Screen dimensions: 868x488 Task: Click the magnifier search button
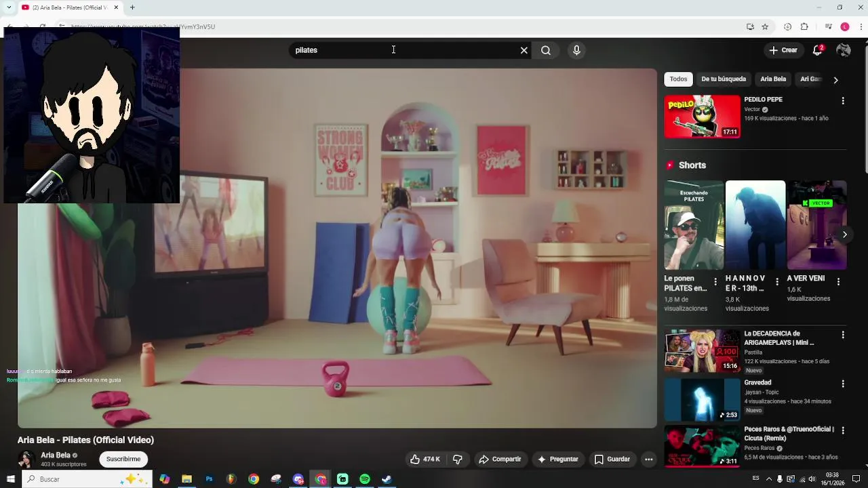[546, 50]
